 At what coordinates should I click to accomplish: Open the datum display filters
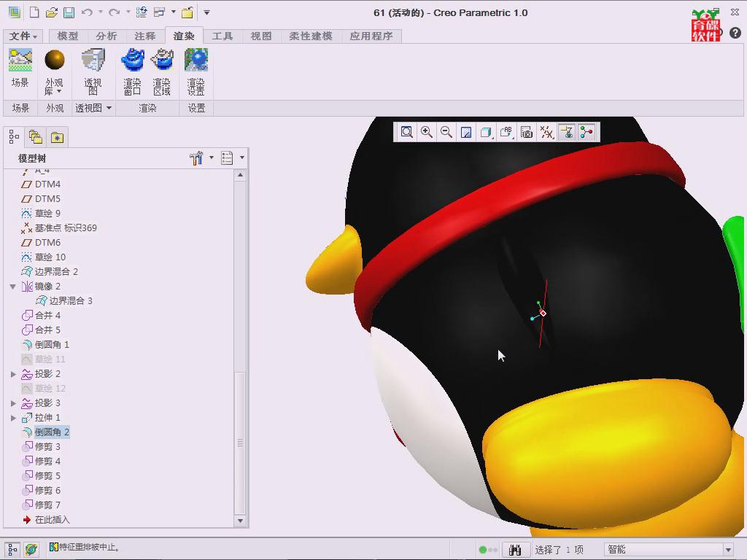click(x=547, y=132)
